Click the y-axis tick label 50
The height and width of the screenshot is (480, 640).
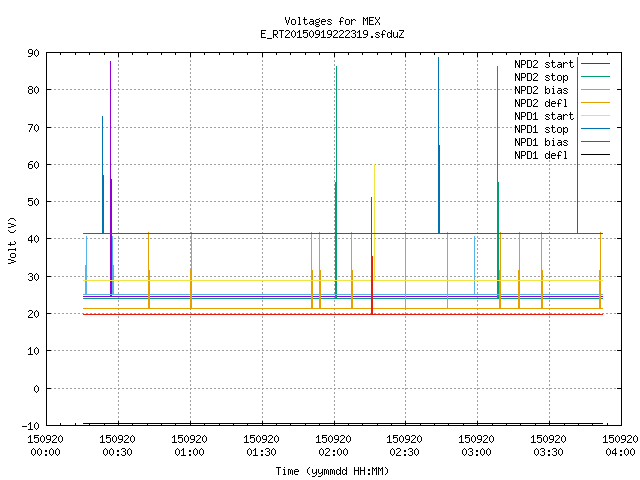[33, 202]
